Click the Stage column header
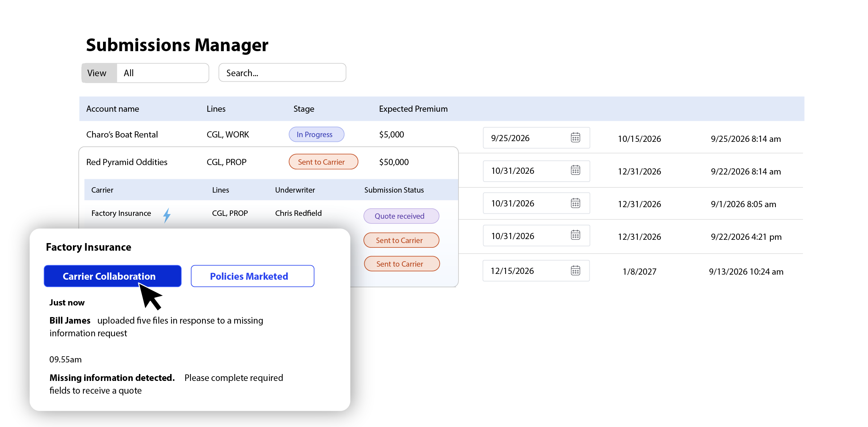The height and width of the screenshot is (427, 868). 304,109
